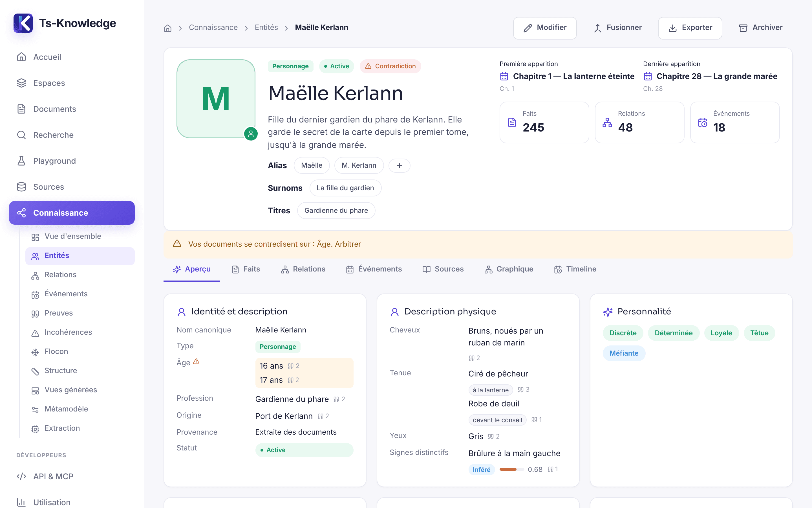This screenshot has height=508, width=812.
Task: Select Entités in the submenu
Action: (x=80, y=256)
